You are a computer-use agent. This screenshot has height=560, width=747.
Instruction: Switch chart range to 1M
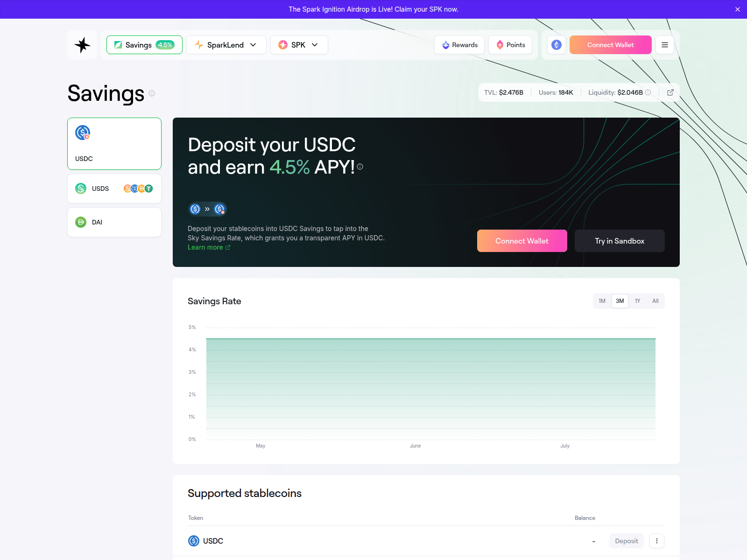point(602,301)
